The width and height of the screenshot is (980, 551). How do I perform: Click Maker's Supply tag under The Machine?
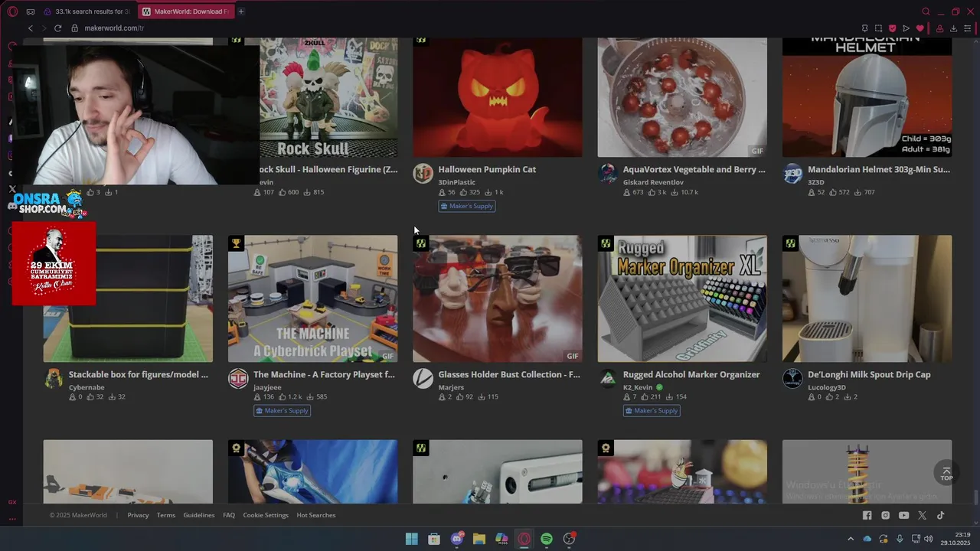coord(282,411)
